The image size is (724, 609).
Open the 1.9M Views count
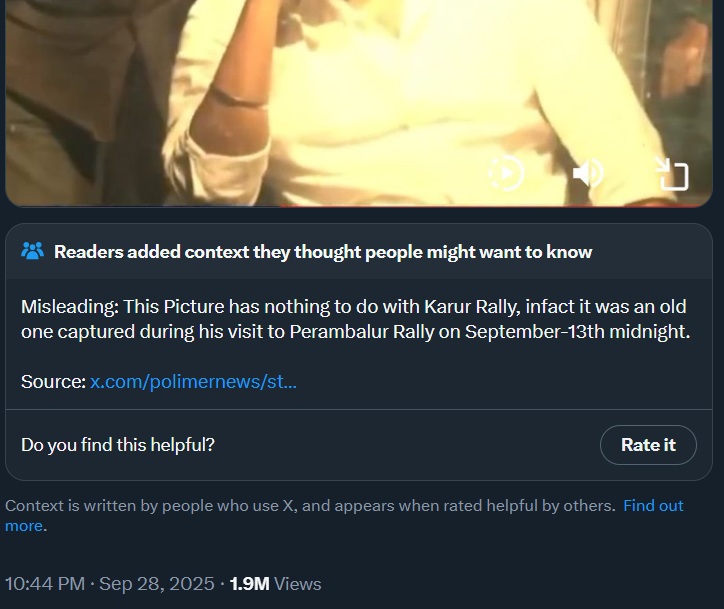tap(250, 583)
